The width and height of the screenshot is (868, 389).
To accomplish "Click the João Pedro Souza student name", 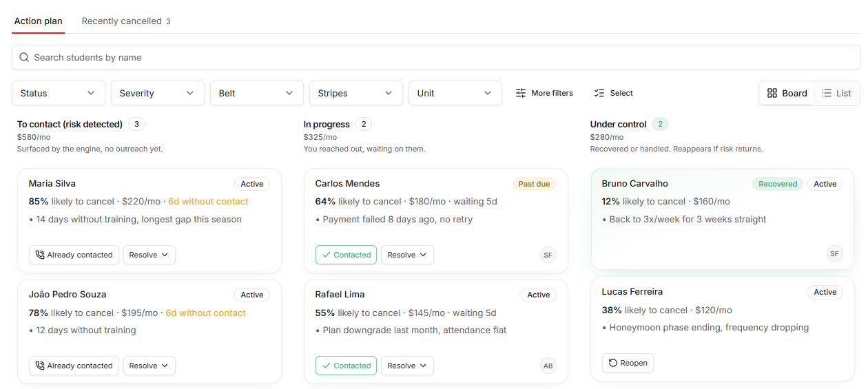I will click(68, 295).
